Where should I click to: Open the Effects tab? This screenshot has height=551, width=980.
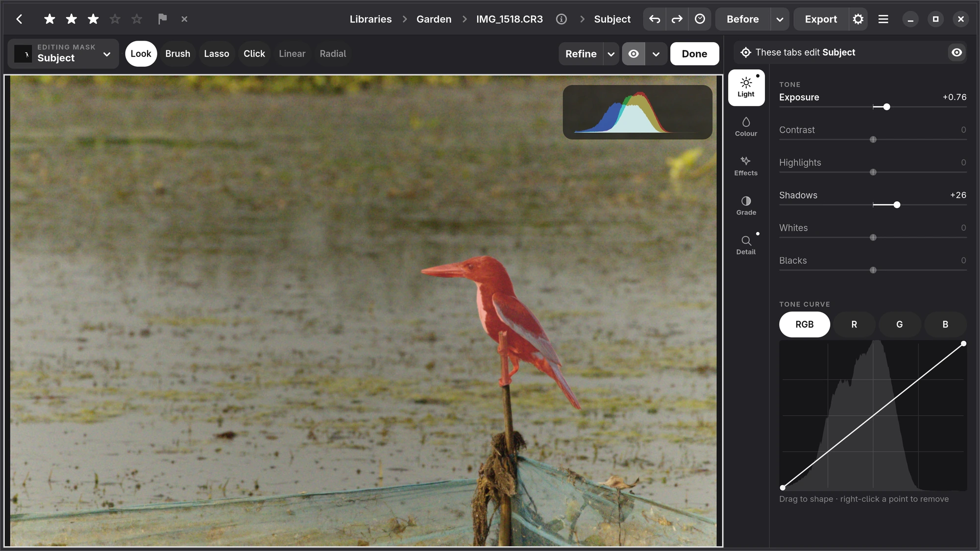click(746, 167)
